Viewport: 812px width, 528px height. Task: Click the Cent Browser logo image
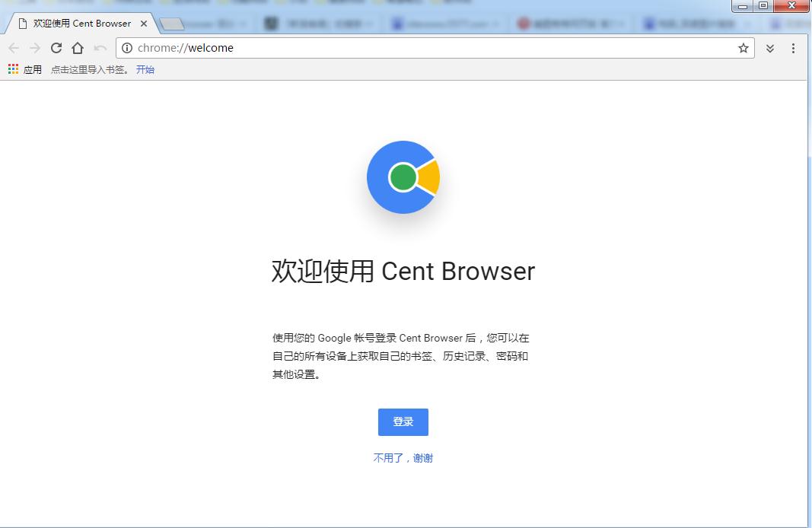tap(403, 179)
